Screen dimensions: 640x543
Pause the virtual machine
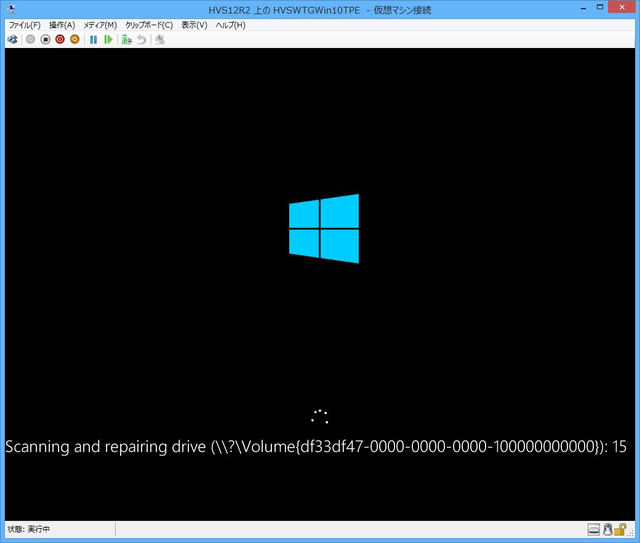click(93, 40)
